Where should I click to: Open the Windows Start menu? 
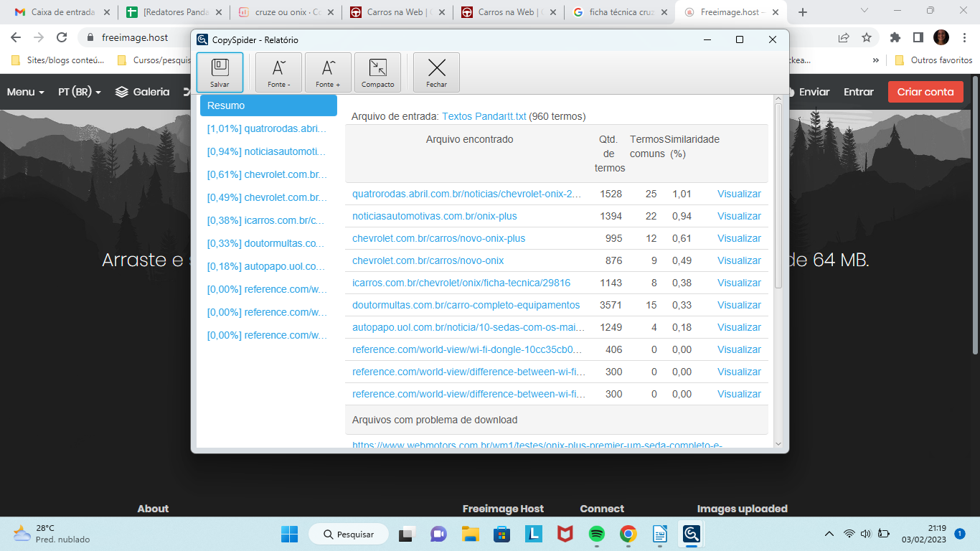click(289, 534)
